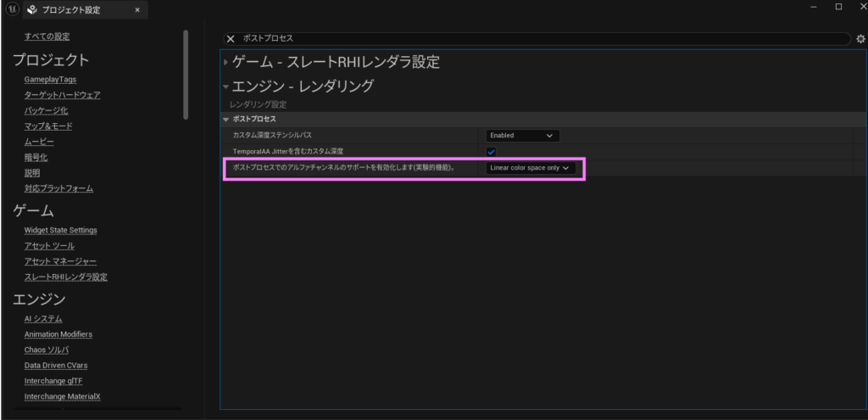Open Chaos ソルバ settings
This screenshot has width=868, height=420.
click(x=47, y=350)
